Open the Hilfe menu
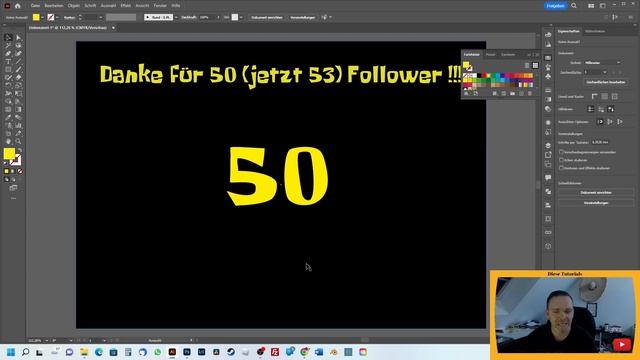The image size is (640, 360). (176, 6)
